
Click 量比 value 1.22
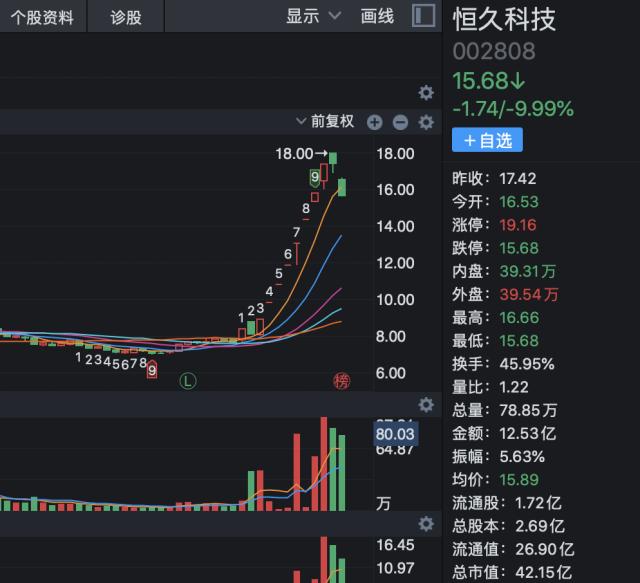pyautogui.click(x=514, y=387)
